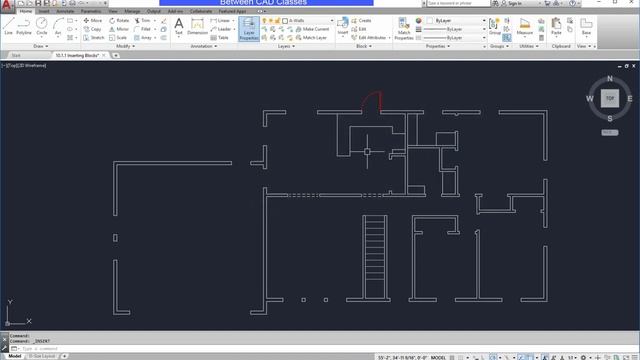
Task: Open the A-Walls layer dropdown
Action: 308,20
